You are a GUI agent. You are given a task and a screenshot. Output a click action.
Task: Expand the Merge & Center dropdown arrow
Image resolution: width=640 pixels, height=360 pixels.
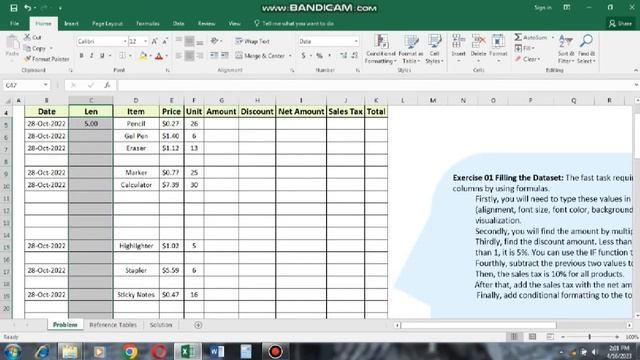point(290,56)
